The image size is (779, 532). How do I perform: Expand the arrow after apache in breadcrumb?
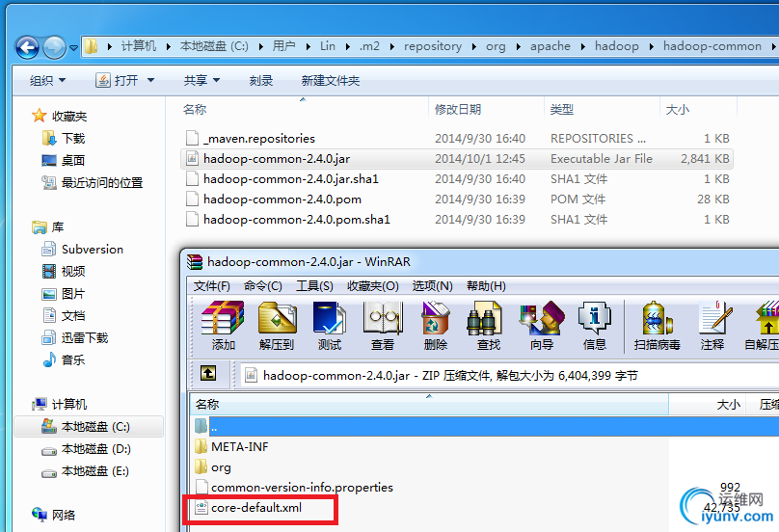(582, 46)
